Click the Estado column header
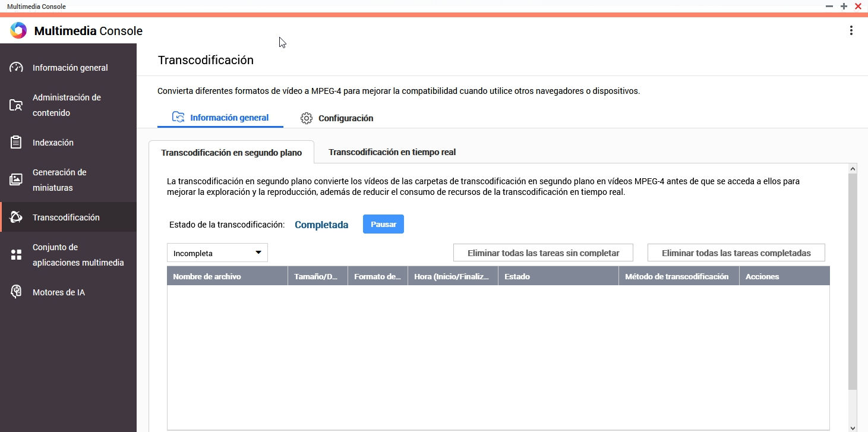Screen dimensions: 868x432 click(517, 276)
